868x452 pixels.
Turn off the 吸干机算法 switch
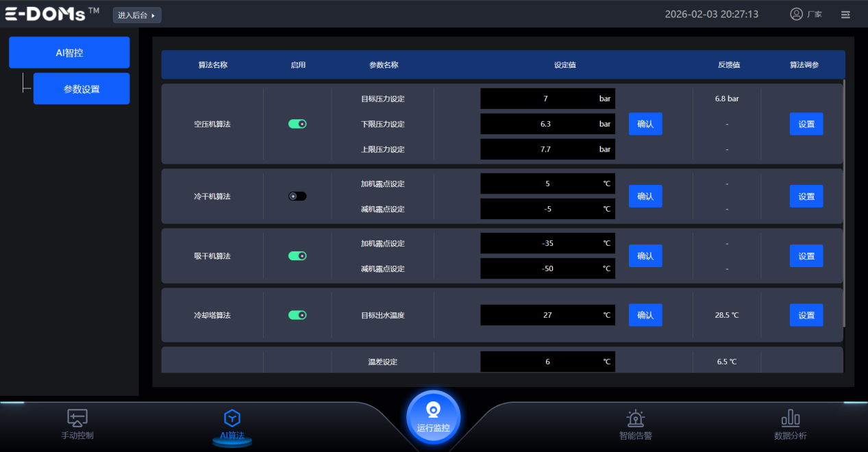(297, 256)
